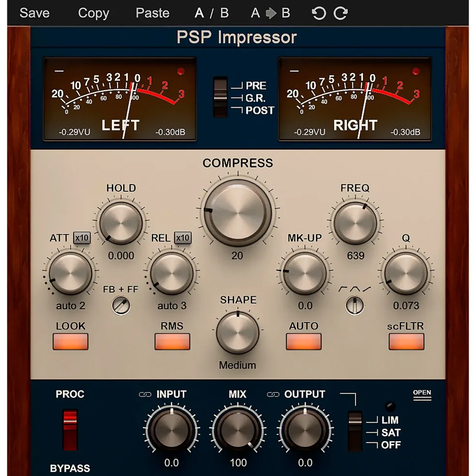Toggle the scFLTR sidechain filter button
The height and width of the screenshot is (476, 476).
[x=406, y=342]
